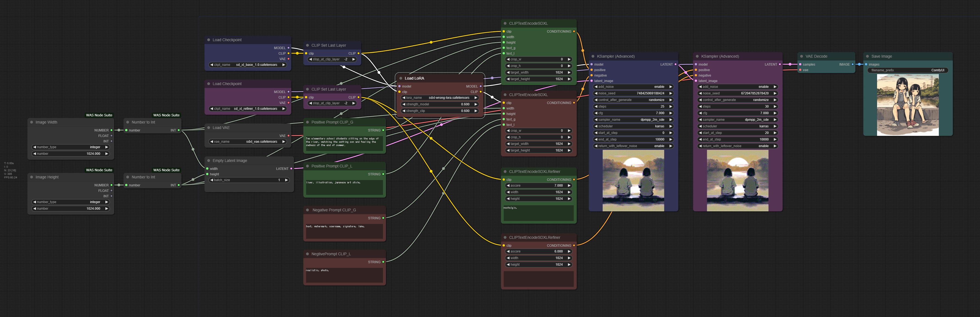This screenshot has height=317, width=980.
Task: Decrease batch_size using the left arrow
Action: (212, 180)
